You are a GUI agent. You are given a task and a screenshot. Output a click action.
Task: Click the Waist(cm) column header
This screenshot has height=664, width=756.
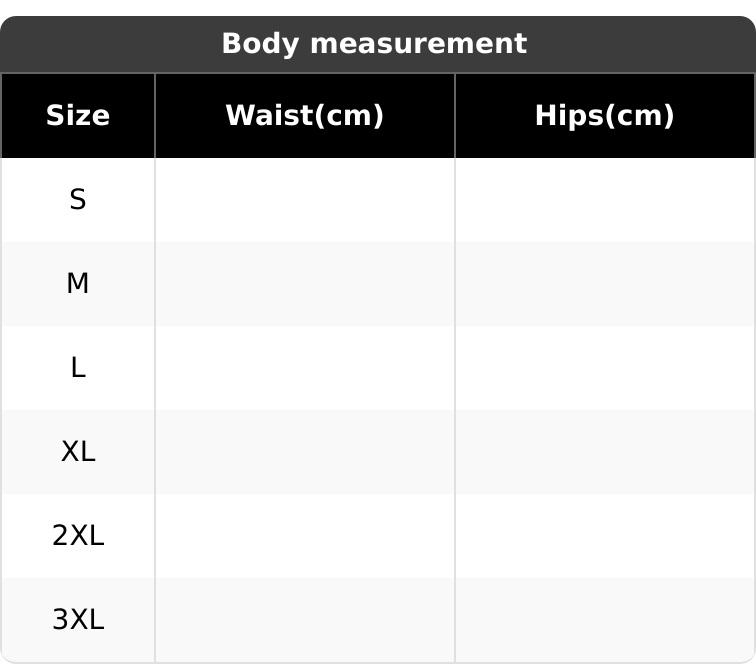304,116
